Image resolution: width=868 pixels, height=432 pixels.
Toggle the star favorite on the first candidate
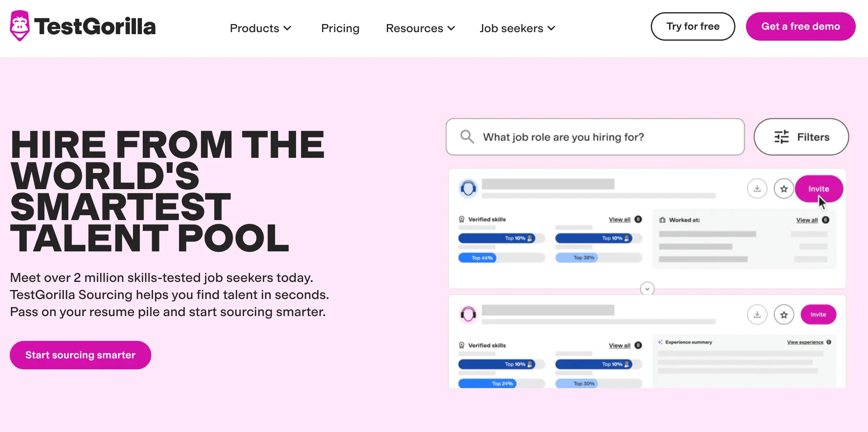784,188
